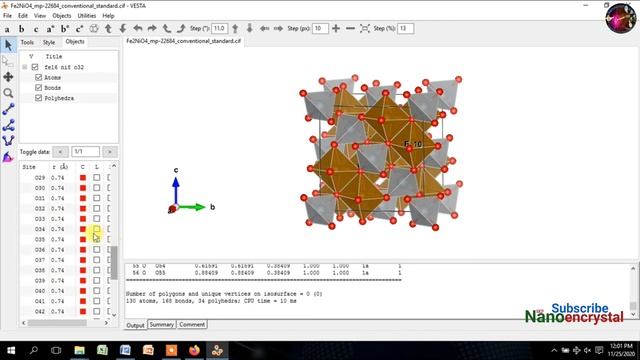This screenshot has width=640, height=360.
Task: Edit translation step pixels field
Action: (x=320, y=28)
